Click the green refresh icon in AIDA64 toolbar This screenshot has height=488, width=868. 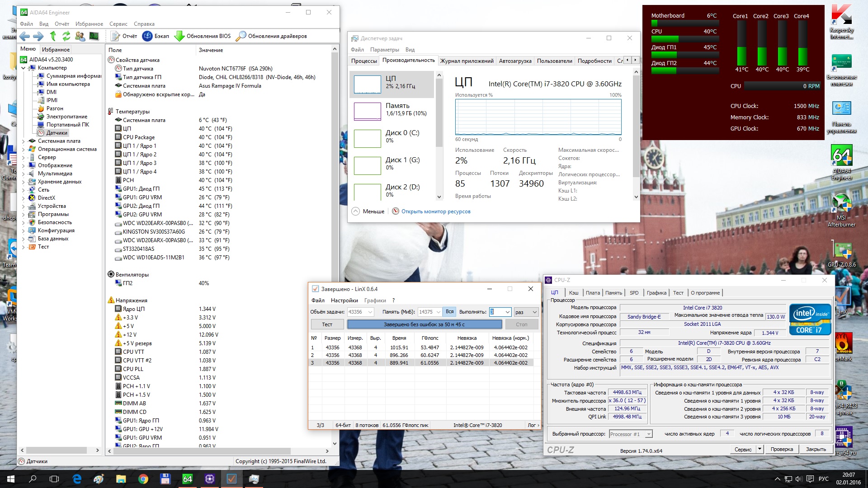click(66, 36)
